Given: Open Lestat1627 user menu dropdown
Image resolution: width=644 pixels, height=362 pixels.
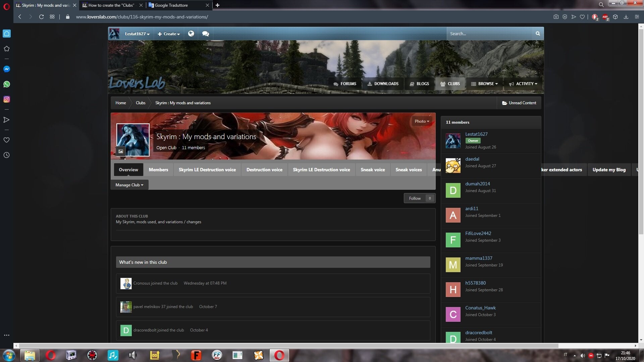Looking at the screenshot, I should (137, 34).
